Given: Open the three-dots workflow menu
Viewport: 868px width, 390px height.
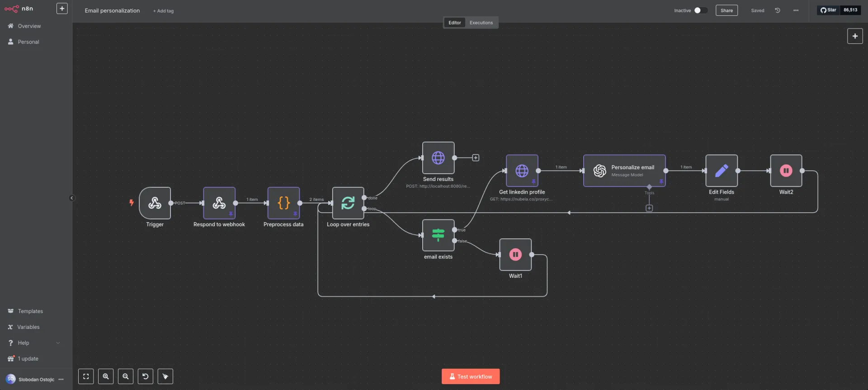Looking at the screenshot, I should pyautogui.click(x=796, y=10).
